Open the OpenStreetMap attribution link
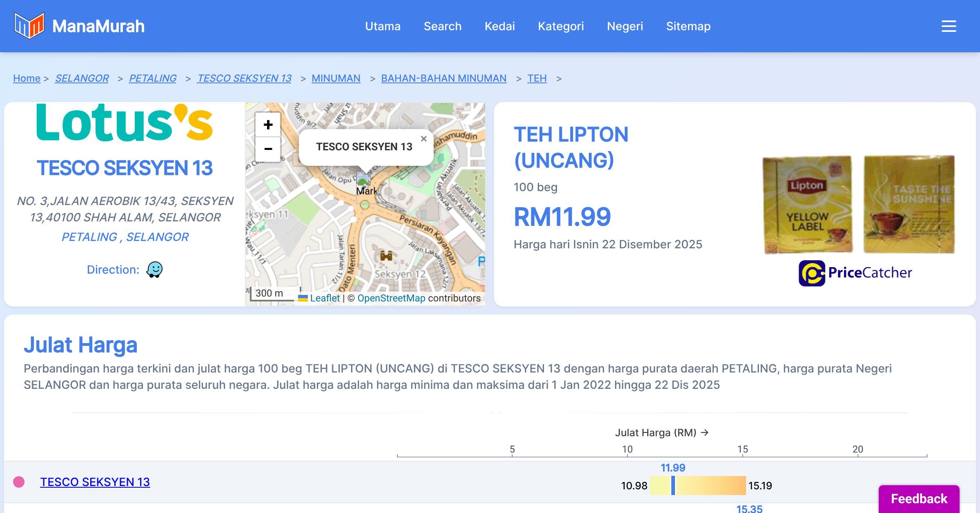 391,298
